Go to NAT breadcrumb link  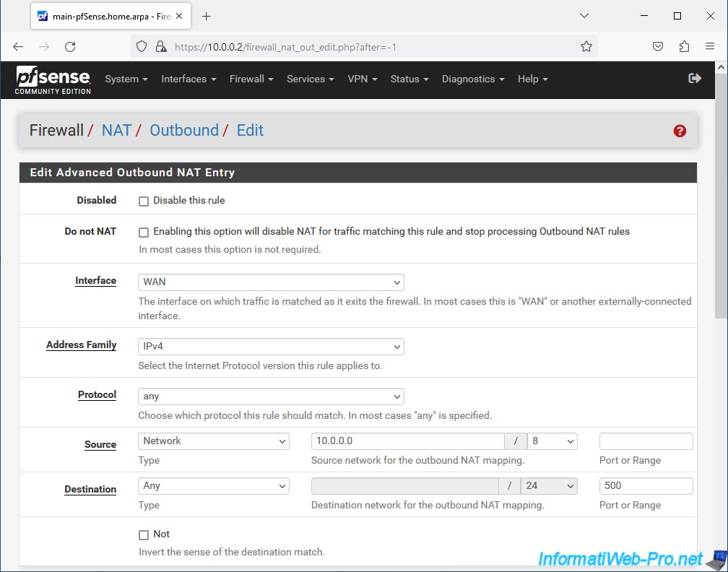[116, 131]
